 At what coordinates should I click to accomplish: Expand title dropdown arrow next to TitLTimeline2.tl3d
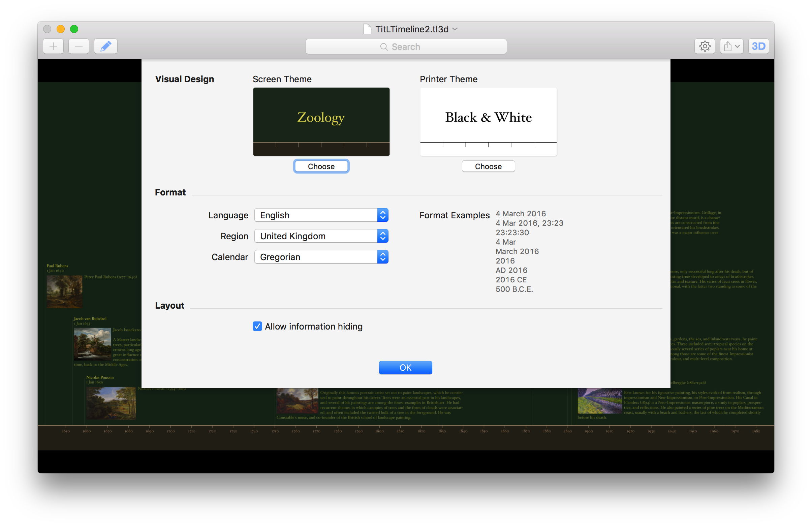click(455, 29)
